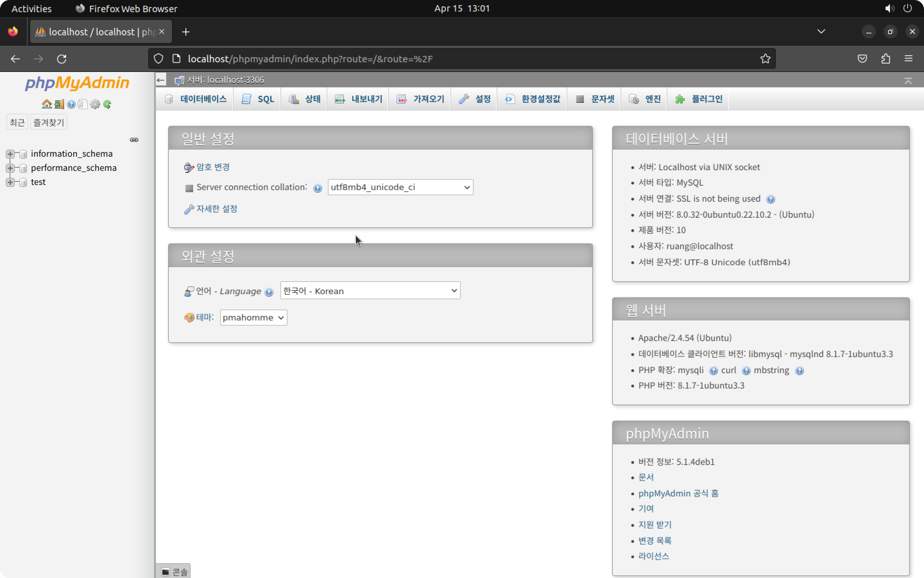Screen dimensions: 924x578
Task: Open phpMyAdmin documentation help icon in sidebar
Action: [71, 104]
